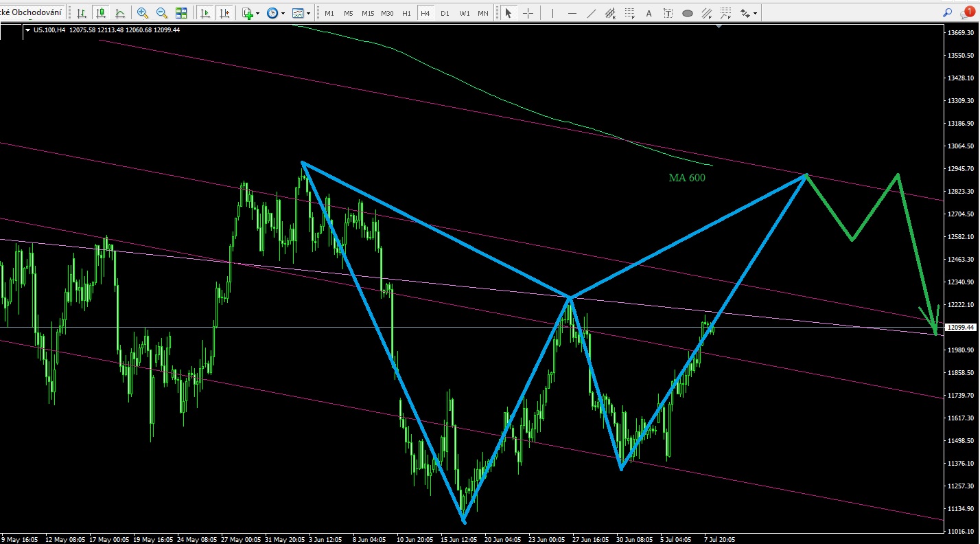Switch to line chart display

click(x=120, y=13)
